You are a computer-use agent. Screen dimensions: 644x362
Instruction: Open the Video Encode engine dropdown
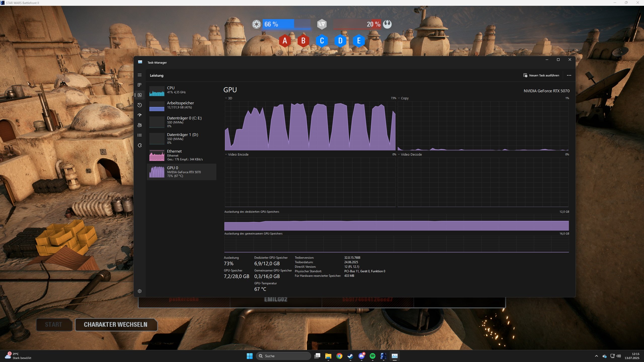click(x=236, y=155)
